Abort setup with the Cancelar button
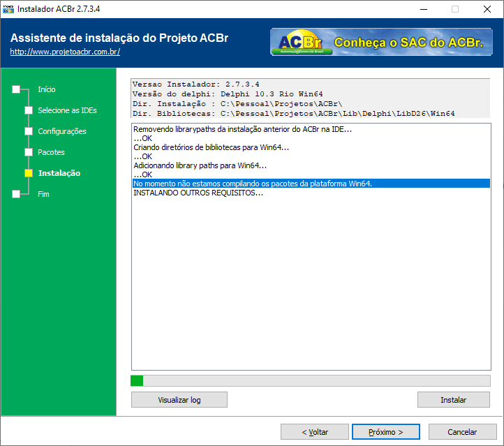The width and height of the screenshot is (504, 446). pyautogui.click(x=462, y=432)
